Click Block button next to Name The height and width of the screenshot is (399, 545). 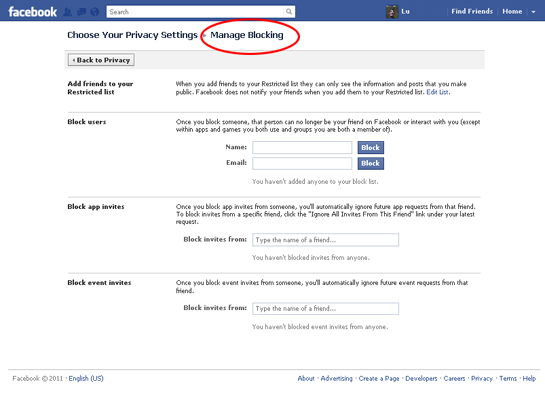371,147
